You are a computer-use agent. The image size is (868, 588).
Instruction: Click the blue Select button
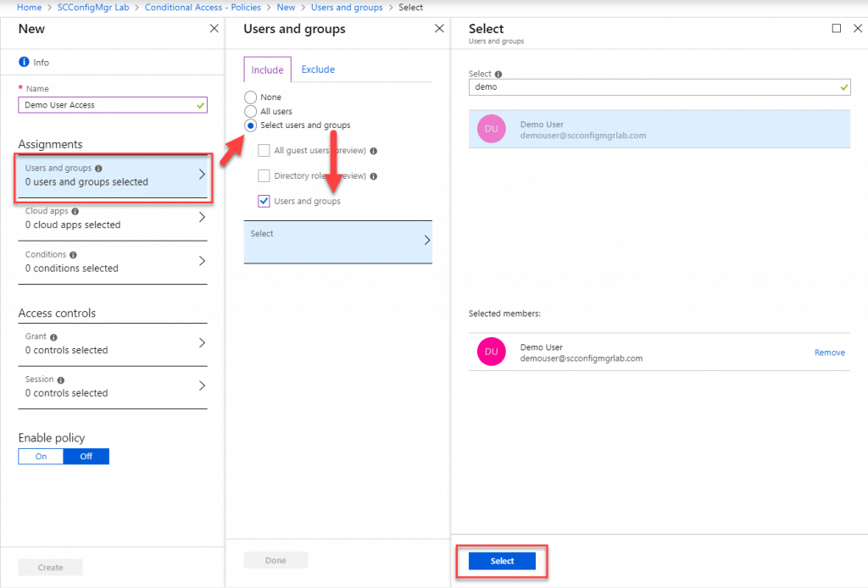pos(502,561)
